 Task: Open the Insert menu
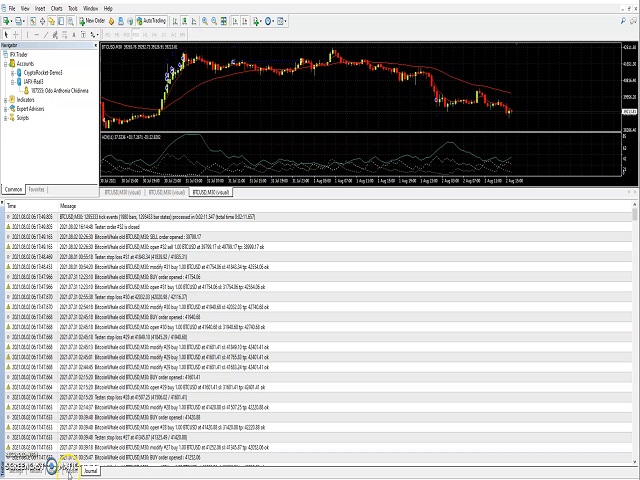click(x=40, y=8)
